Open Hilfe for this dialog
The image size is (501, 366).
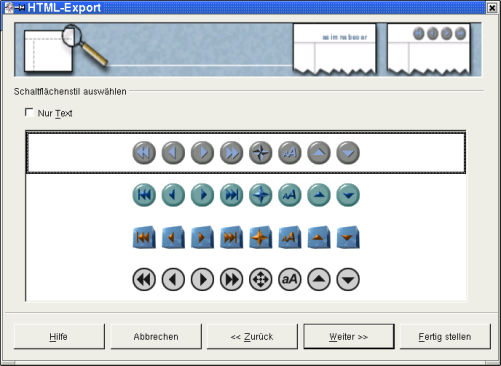click(59, 337)
